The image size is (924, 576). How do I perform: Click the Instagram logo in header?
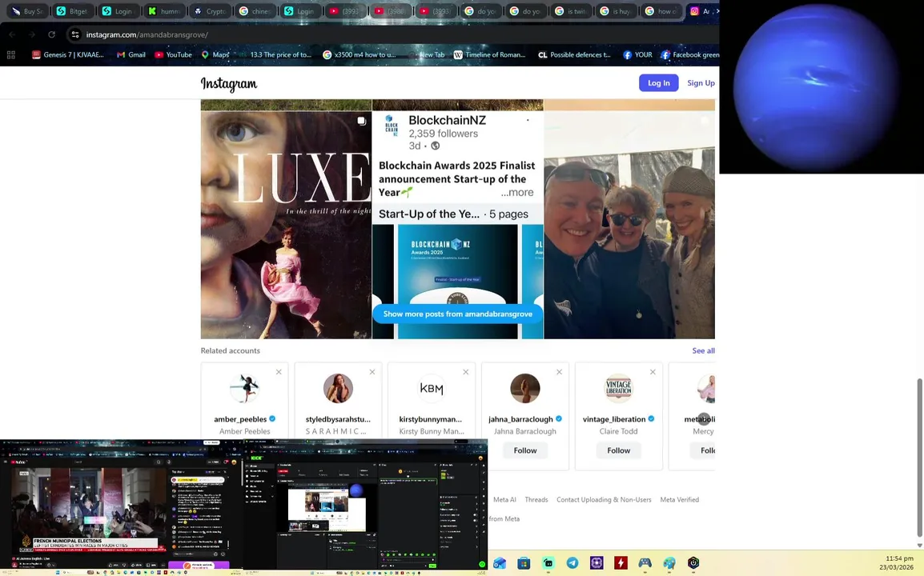pyautogui.click(x=229, y=84)
